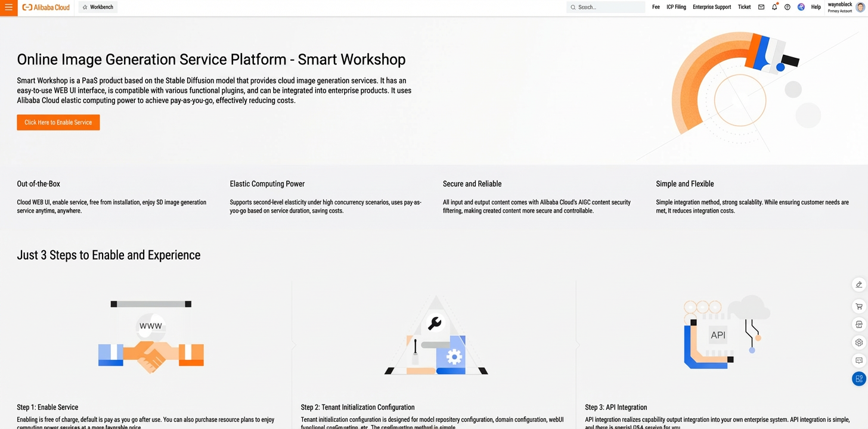Click the magnifier icon in search box

(573, 7)
